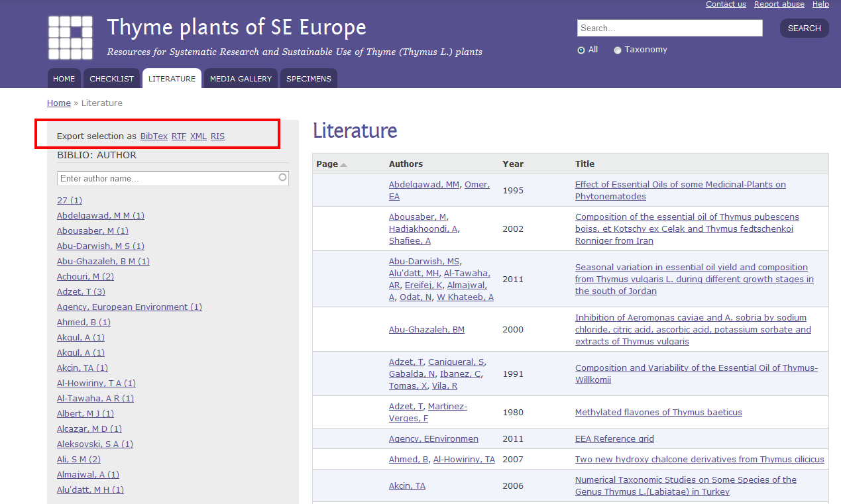Screen dimensions: 841x504
Task: Open the Media Gallery tab
Action: click(x=241, y=78)
